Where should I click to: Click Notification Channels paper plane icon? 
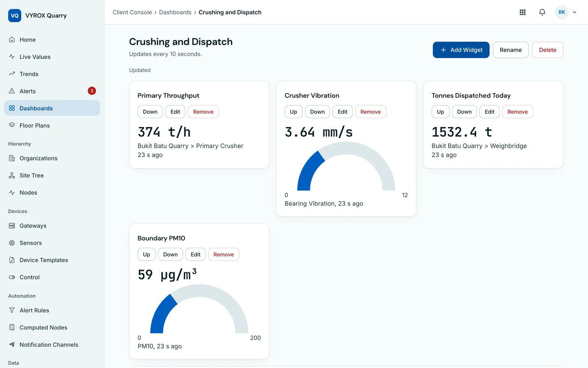(12, 344)
